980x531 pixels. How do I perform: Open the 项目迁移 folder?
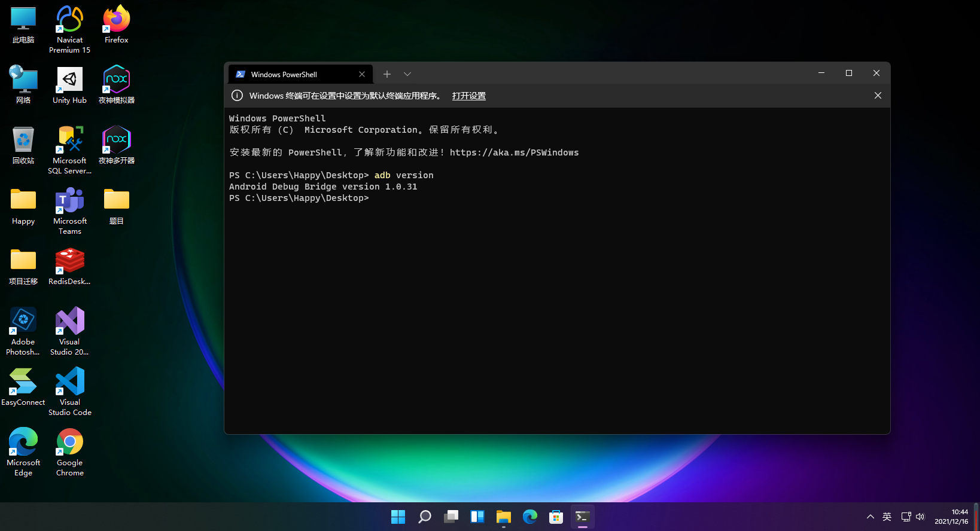point(23,266)
